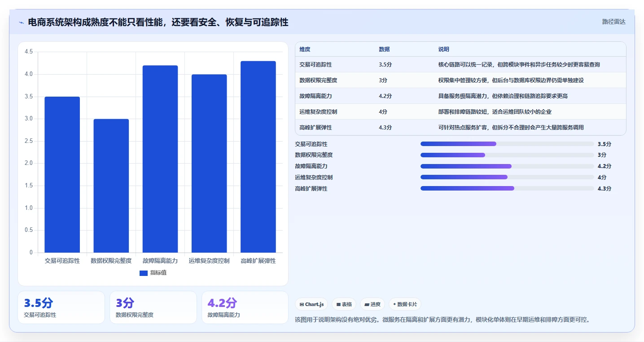This screenshot has width=644, height=342.
Task: Click description starting 权限集中管理较方便
Action: 511,80
